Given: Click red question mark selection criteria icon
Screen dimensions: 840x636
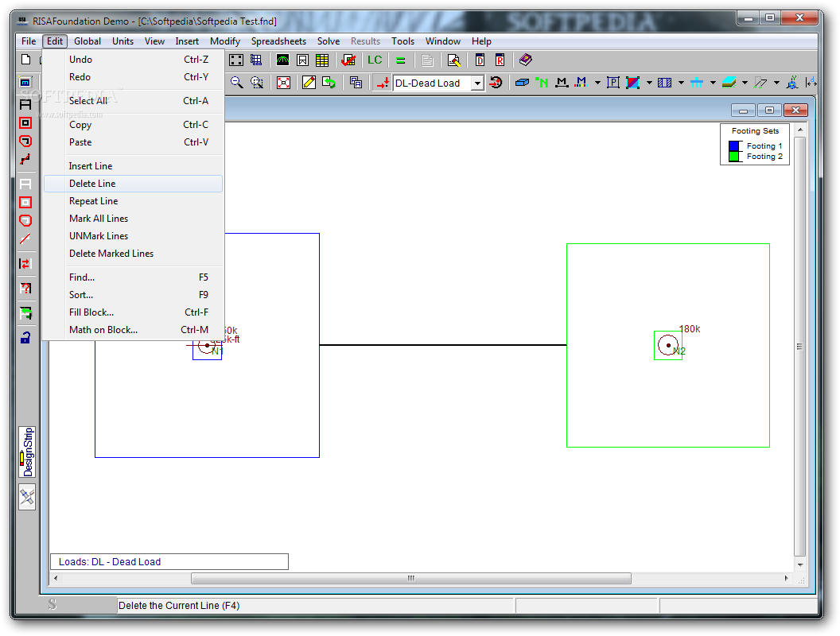Looking at the screenshot, I should (x=25, y=288).
